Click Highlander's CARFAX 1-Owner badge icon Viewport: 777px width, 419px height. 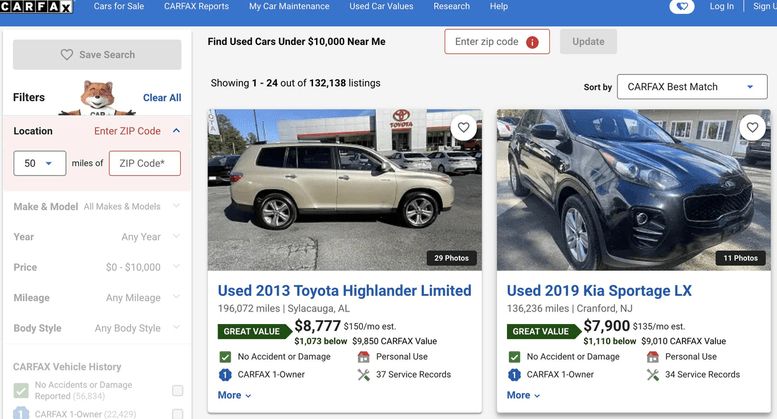pyautogui.click(x=226, y=375)
